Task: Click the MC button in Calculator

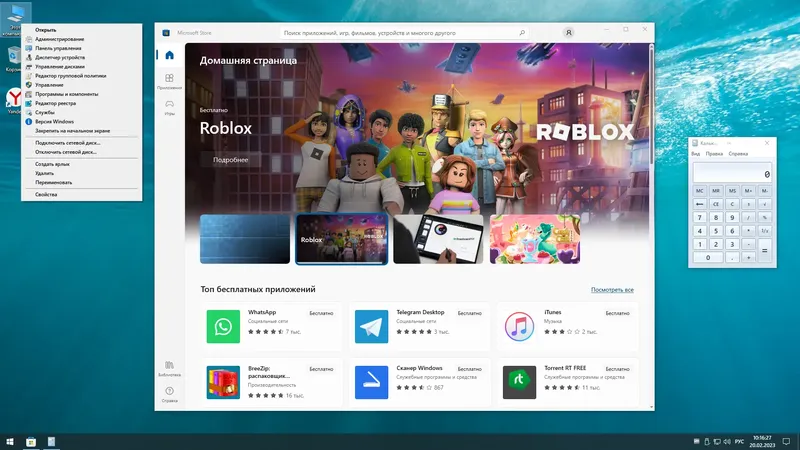Action: tap(699, 191)
